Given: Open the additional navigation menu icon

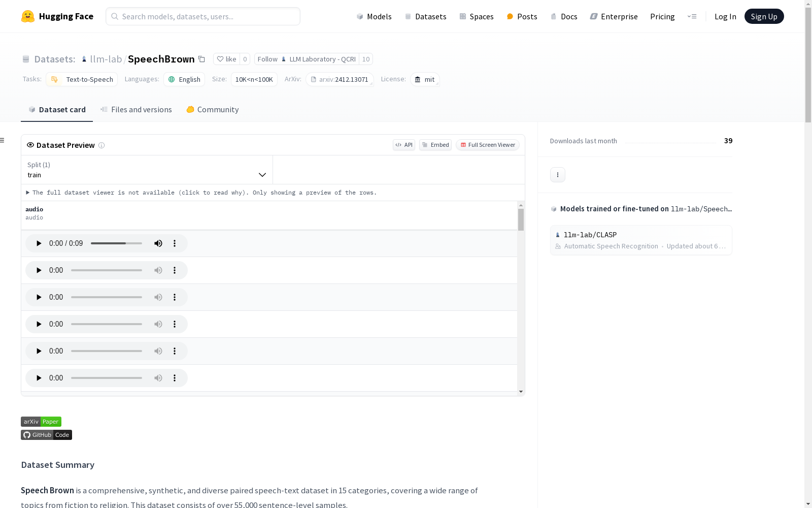Looking at the screenshot, I should (x=692, y=16).
